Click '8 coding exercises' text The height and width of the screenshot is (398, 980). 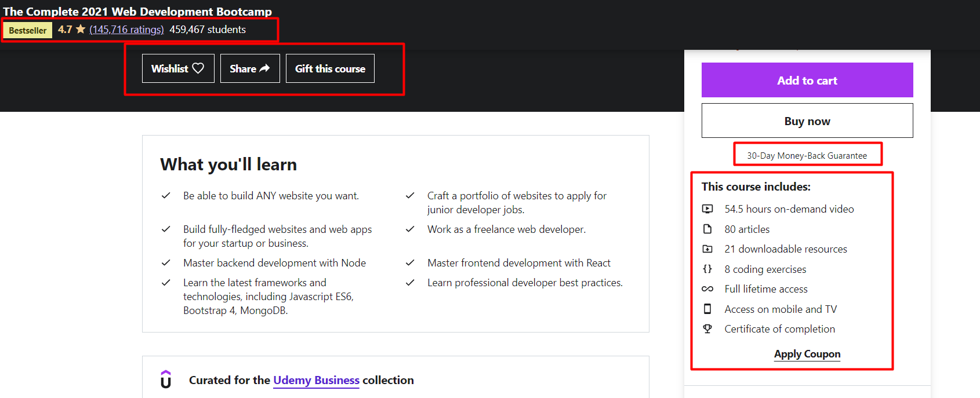coord(765,269)
